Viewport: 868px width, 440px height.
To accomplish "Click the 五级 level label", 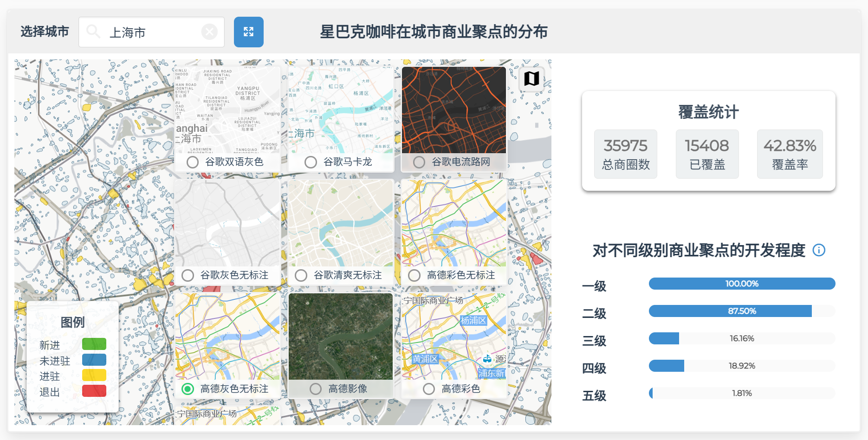I will click(x=594, y=395).
